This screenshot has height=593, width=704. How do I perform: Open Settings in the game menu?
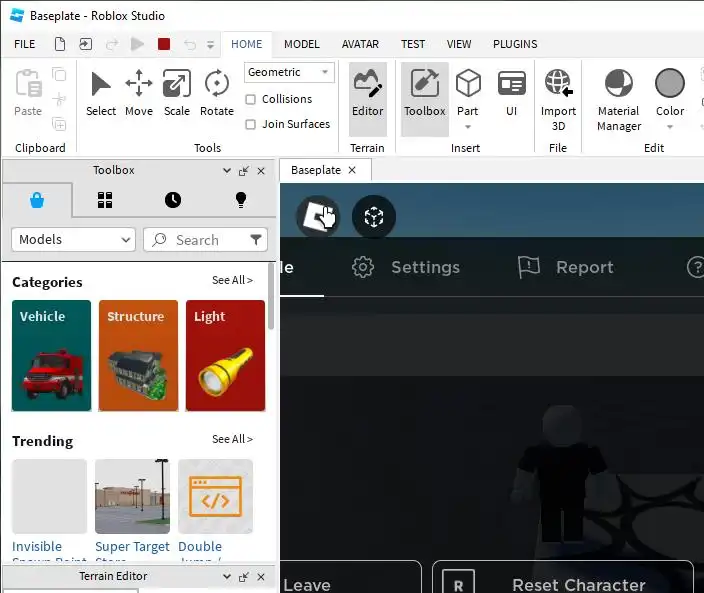pos(405,268)
